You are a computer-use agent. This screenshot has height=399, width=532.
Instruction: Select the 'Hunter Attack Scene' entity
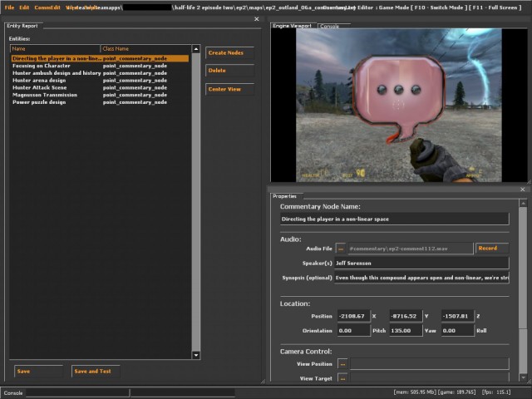coord(100,87)
